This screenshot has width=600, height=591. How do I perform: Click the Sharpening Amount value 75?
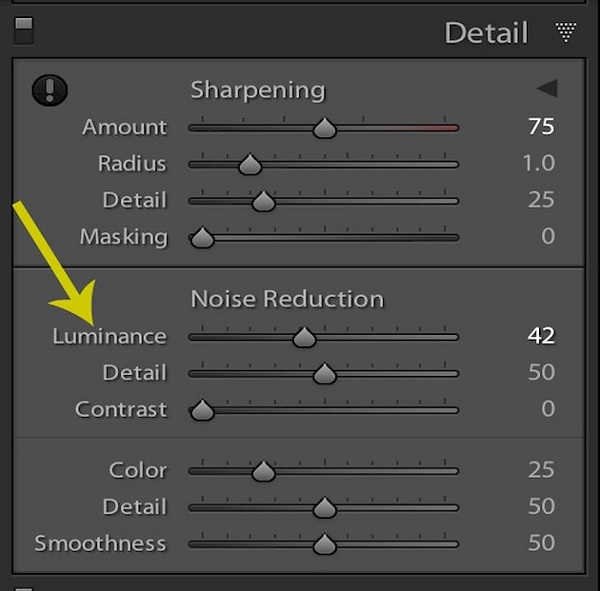pos(541,127)
